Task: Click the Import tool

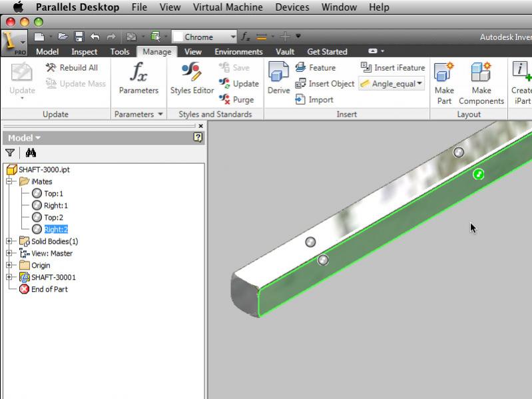Action: point(314,99)
